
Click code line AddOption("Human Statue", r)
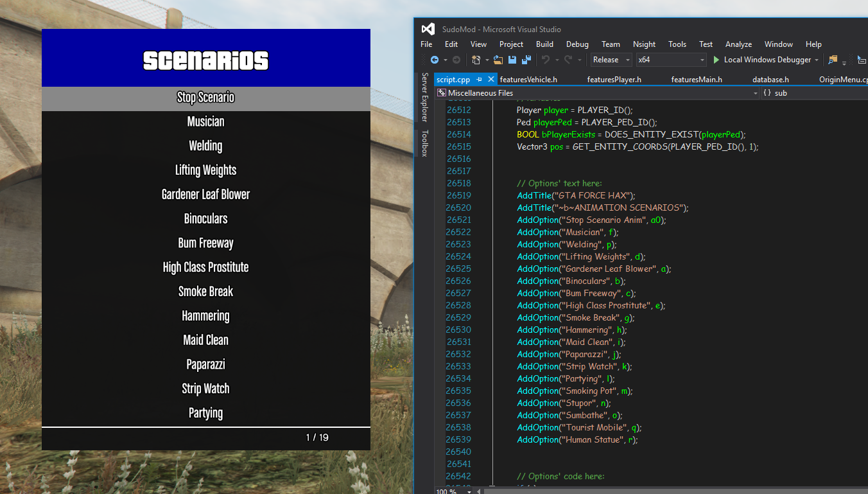tap(577, 440)
